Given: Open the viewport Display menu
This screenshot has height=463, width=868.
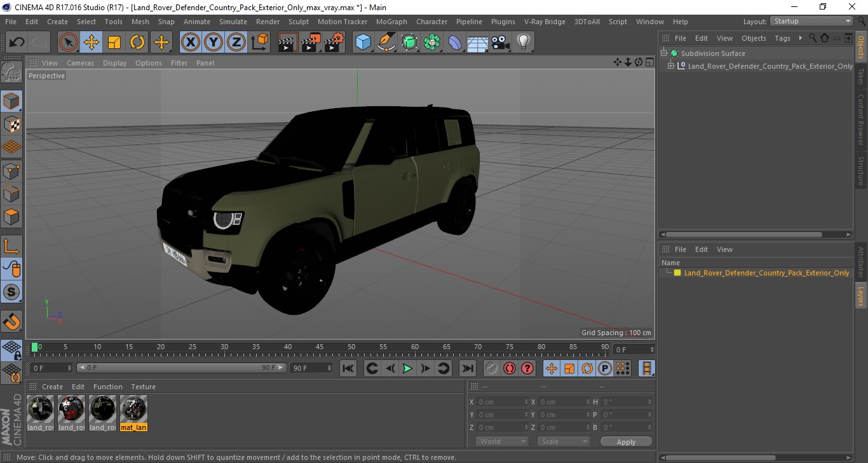Looking at the screenshot, I should pyautogui.click(x=115, y=63).
